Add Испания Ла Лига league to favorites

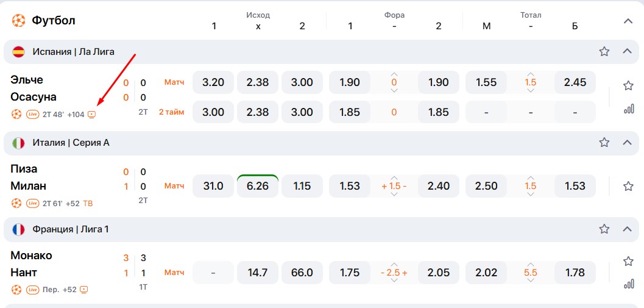point(604,52)
